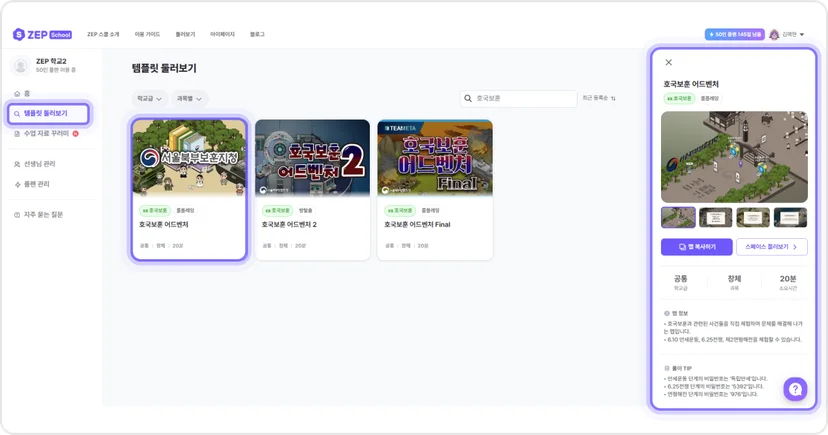Viewport: 828px width, 435px height.
Task: Open the 호국보훈 어드벤처 template card thumbnail
Action: [189, 158]
